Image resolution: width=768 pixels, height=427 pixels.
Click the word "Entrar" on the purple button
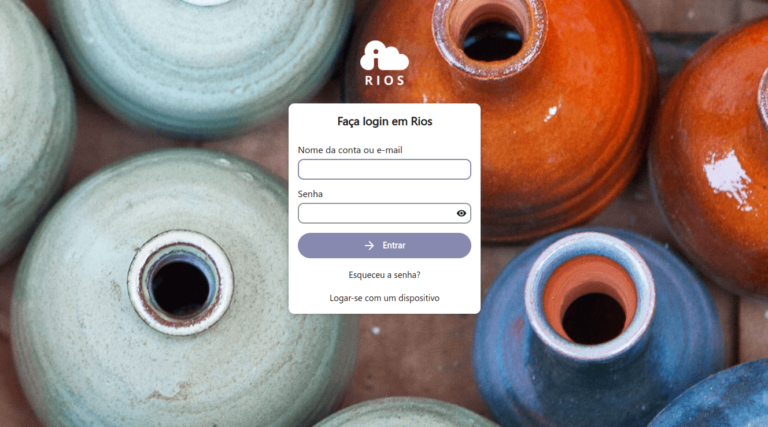point(394,245)
